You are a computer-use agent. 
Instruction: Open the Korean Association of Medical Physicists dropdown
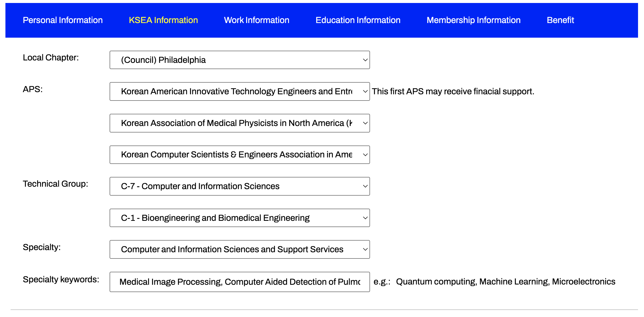[240, 123]
